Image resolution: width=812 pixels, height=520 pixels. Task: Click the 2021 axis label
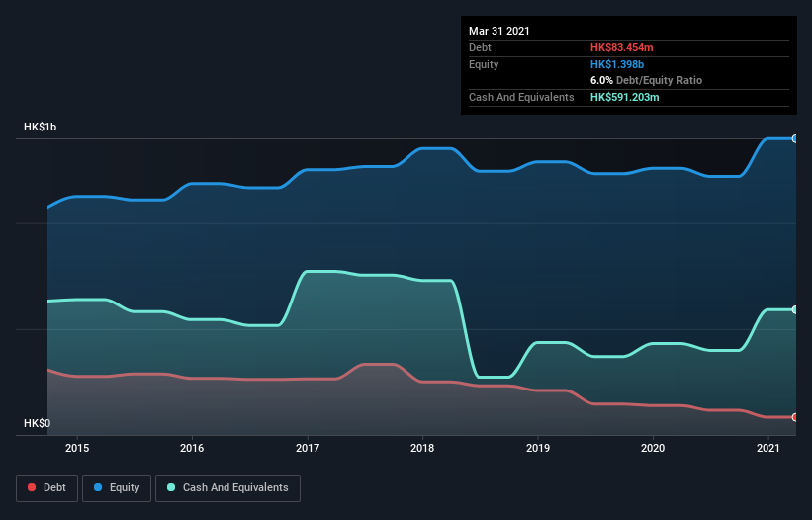pos(767,448)
